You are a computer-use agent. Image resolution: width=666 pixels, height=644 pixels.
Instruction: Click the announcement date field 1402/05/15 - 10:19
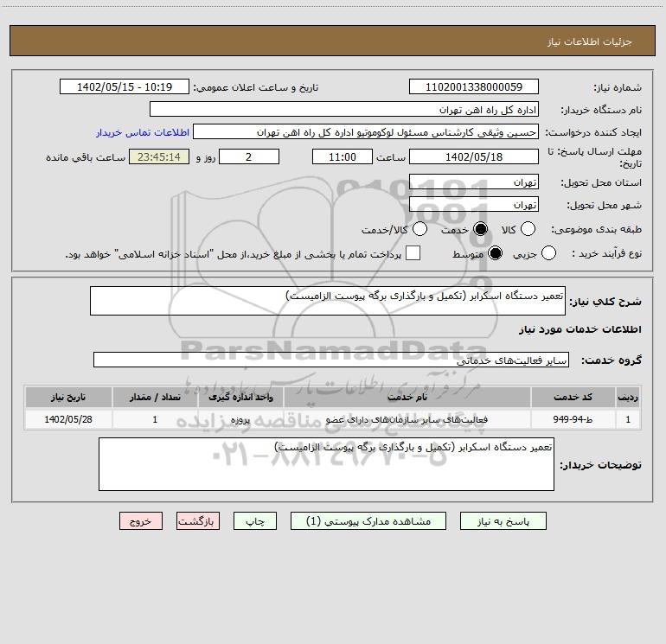coord(125,87)
